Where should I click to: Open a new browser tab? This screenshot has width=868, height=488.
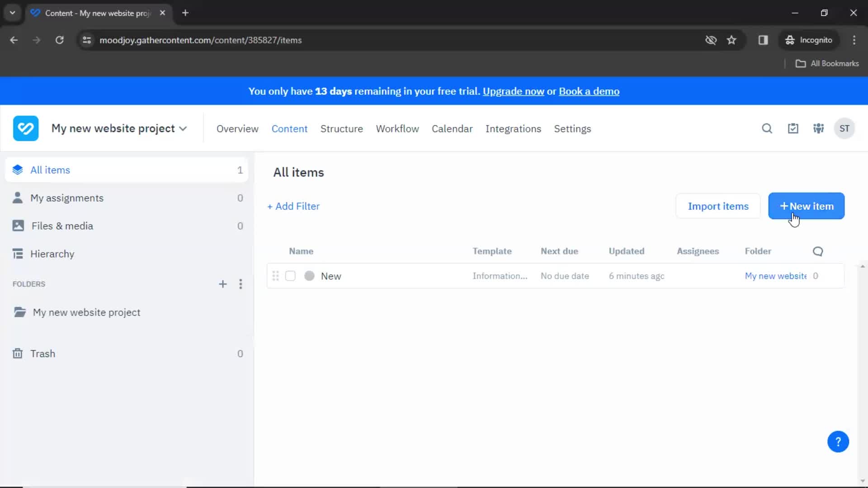point(185,13)
